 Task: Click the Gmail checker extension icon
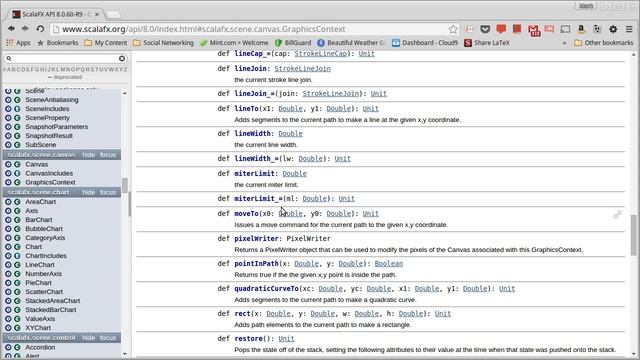click(x=533, y=30)
